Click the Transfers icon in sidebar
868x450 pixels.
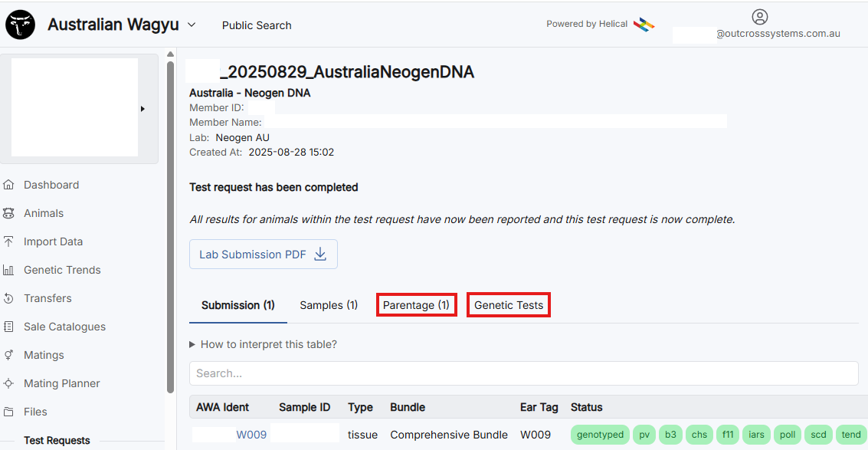pyautogui.click(x=9, y=298)
